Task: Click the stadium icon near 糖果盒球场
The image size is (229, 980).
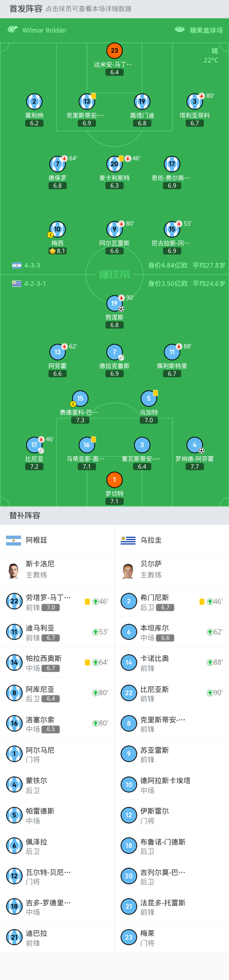Action: [180, 30]
